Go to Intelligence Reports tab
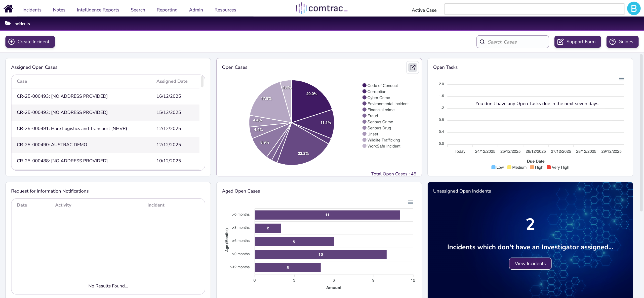Image resolution: width=644 pixels, height=298 pixels. tap(98, 10)
